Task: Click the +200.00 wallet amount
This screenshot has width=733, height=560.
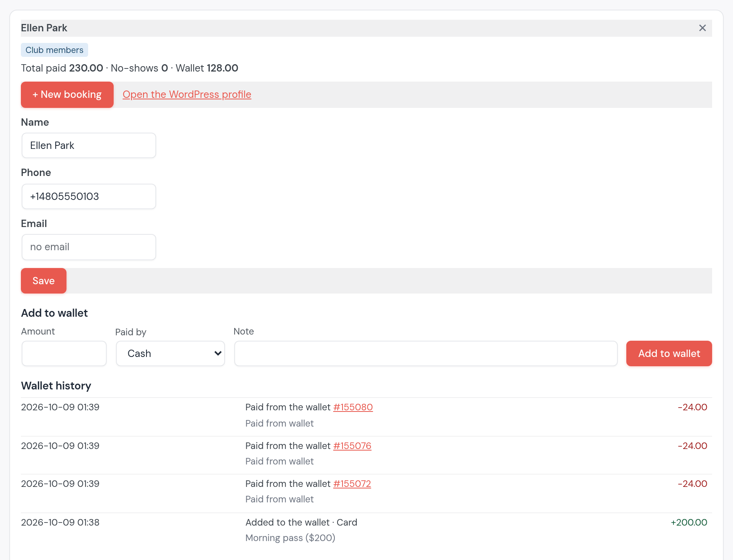Action: pyautogui.click(x=689, y=522)
